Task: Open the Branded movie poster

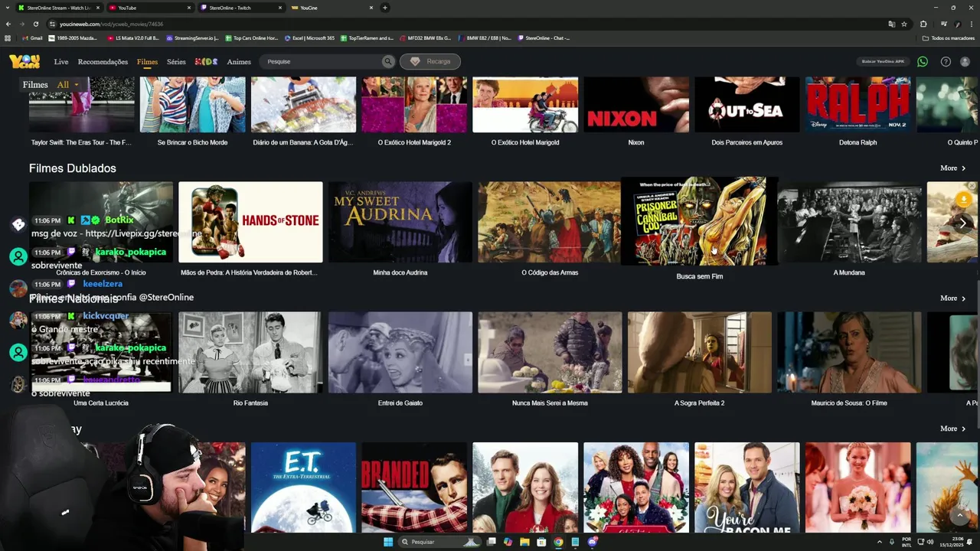Action: [414, 487]
